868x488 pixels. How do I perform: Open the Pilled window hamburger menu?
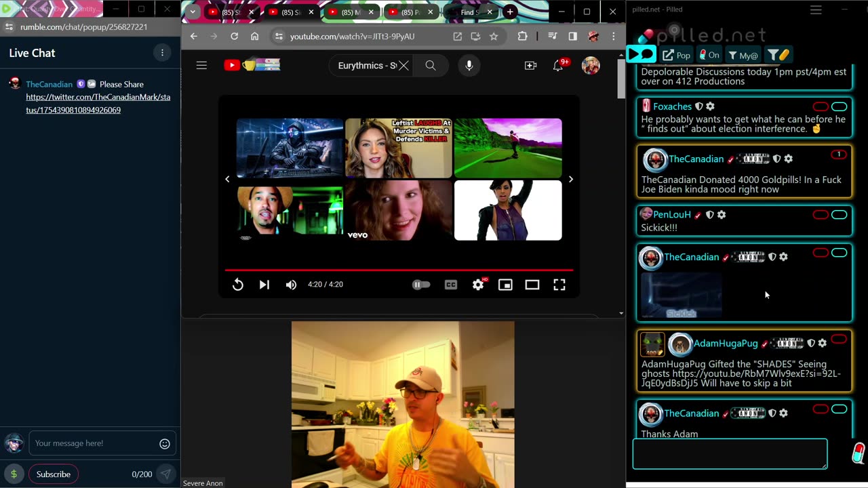tap(816, 9)
